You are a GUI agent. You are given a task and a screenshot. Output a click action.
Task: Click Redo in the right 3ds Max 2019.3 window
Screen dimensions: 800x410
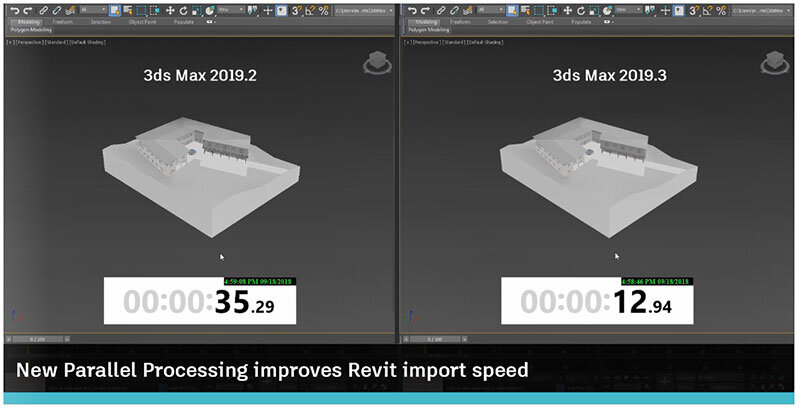(x=425, y=11)
